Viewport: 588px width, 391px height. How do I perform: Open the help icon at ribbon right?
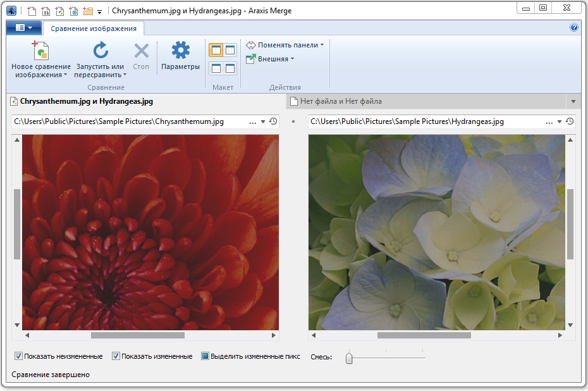click(573, 27)
